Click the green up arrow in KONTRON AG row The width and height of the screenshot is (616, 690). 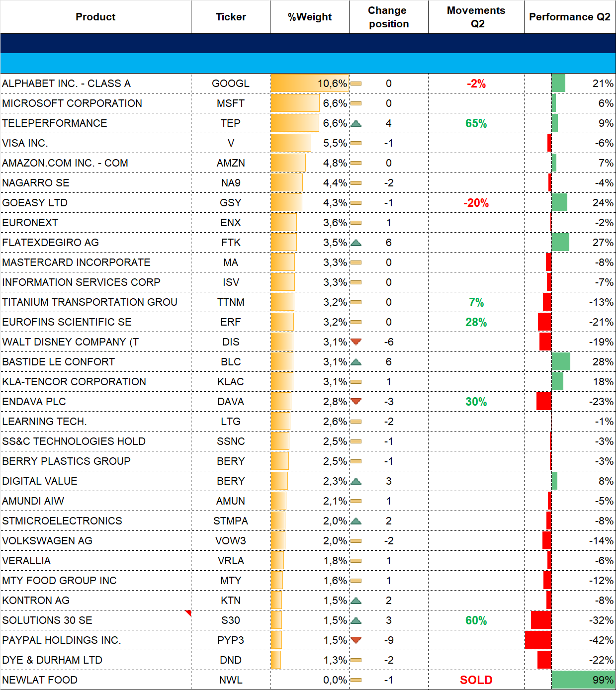tap(356, 601)
